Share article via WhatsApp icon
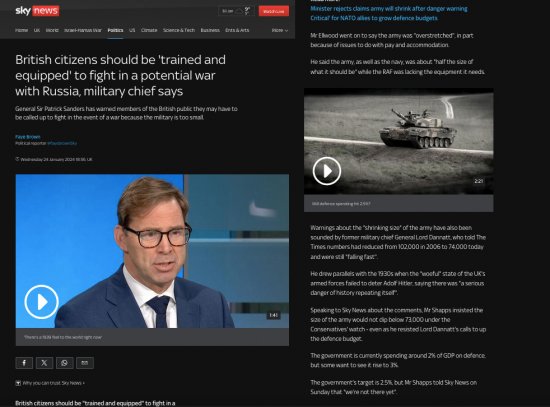The width and height of the screenshot is (550, 407). click(x=65, y=363)
